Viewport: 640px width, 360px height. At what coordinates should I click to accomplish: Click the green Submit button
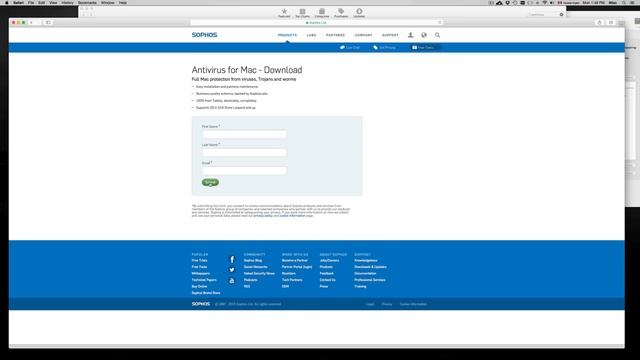(210, 182)
